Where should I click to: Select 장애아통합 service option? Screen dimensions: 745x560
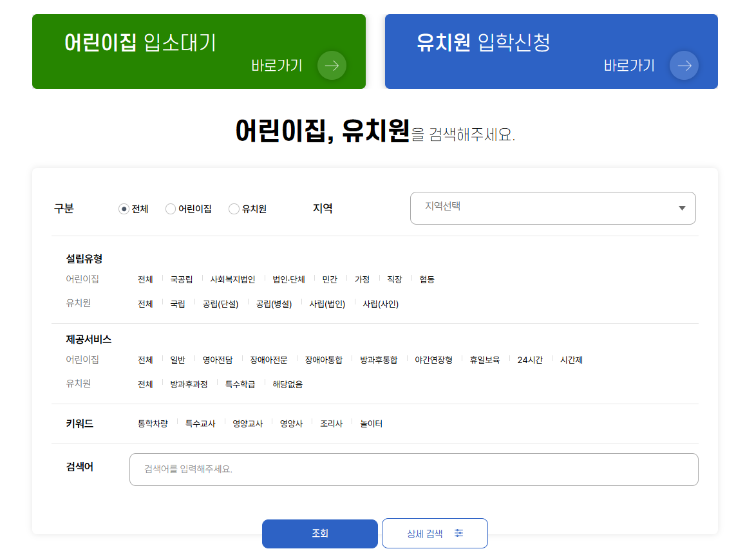(x=323, y=360)
